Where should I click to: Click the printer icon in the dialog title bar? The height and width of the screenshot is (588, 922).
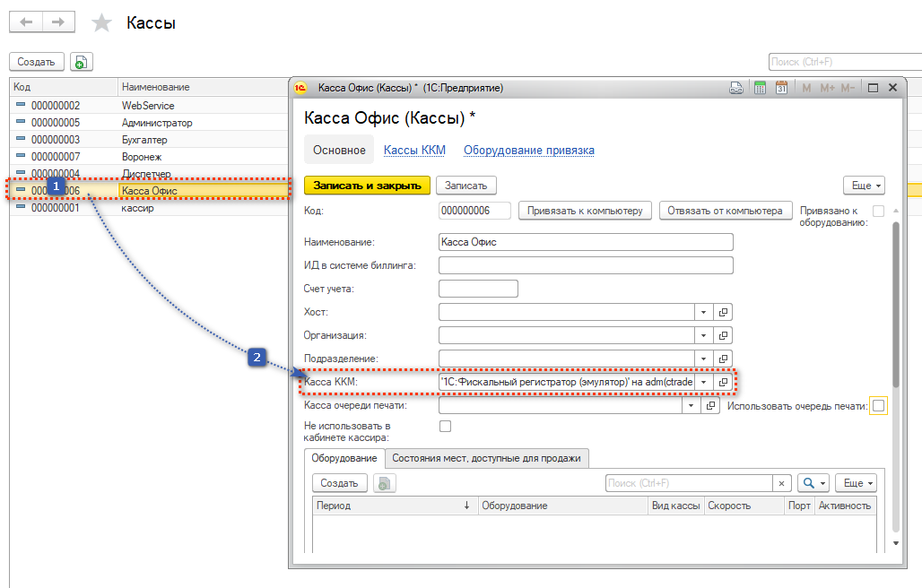click(x=735, y=88)
